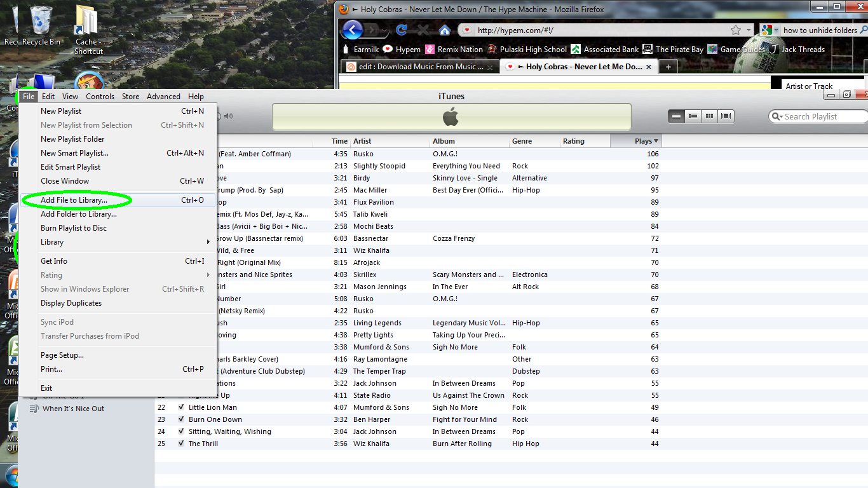Click Exit in the File menu

[118, 388]
